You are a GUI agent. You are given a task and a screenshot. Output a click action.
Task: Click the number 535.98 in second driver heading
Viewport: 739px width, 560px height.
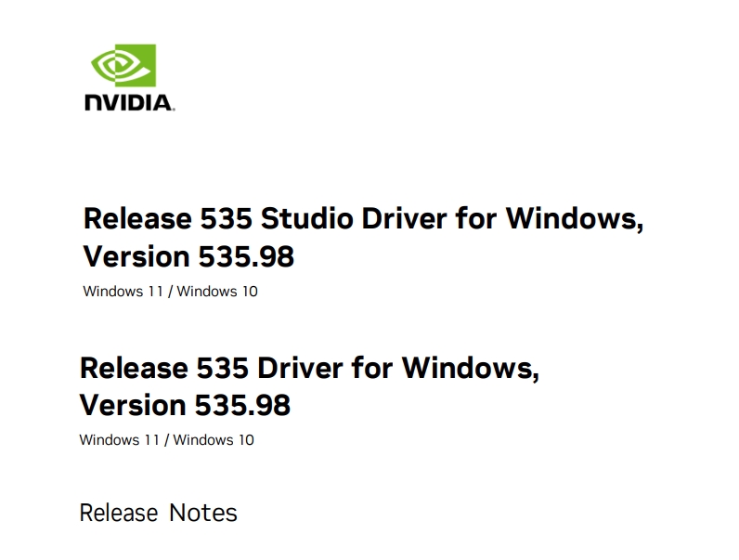tap(242, 406)
